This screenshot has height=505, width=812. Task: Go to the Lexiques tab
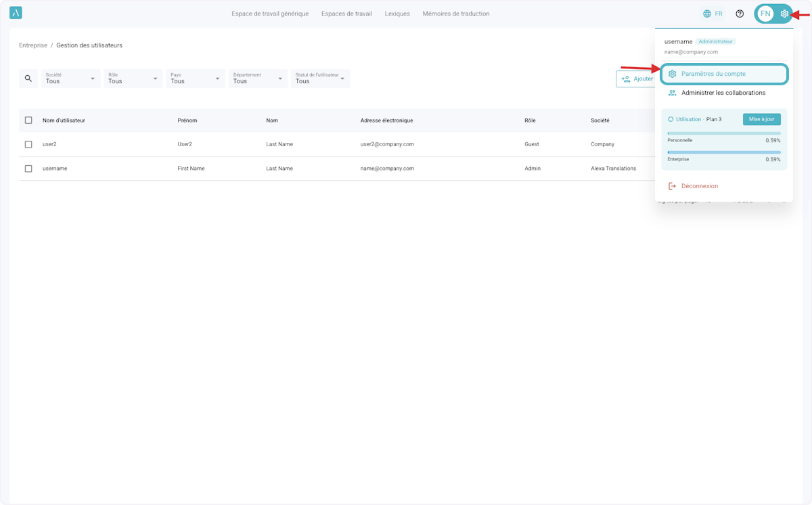[397, 14]
